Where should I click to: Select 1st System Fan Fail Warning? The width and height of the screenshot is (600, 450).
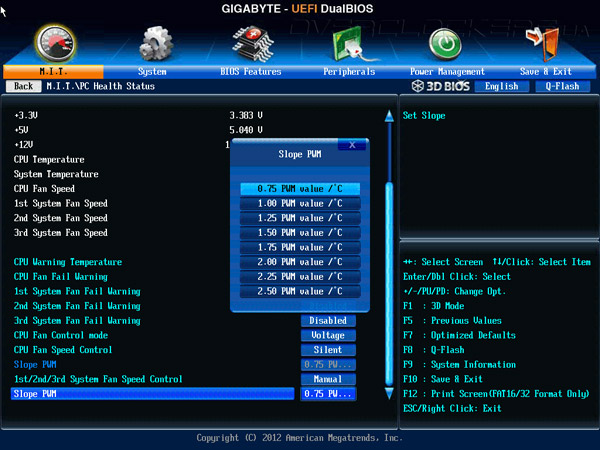point(77,292)
